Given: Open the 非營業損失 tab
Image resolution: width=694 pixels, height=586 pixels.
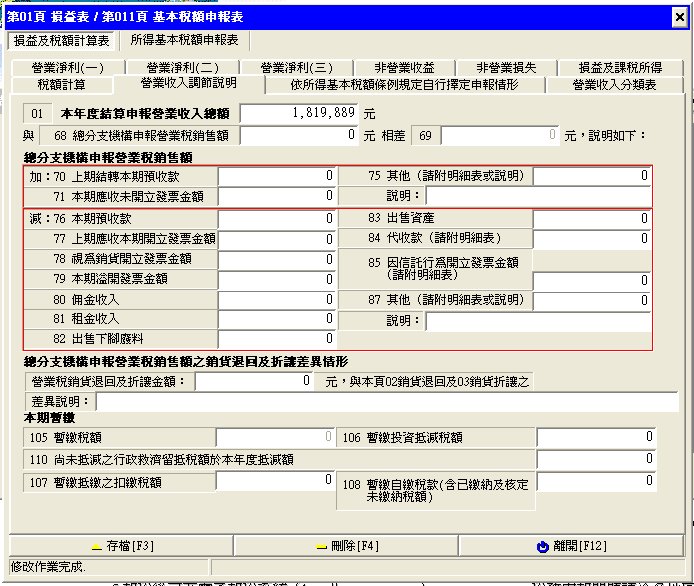Looking at the screenshot, I should click(506, 68).
